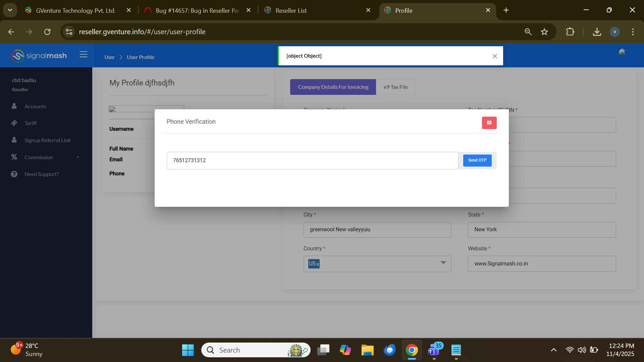Open the browser tab search dropdown

(10, 10)
